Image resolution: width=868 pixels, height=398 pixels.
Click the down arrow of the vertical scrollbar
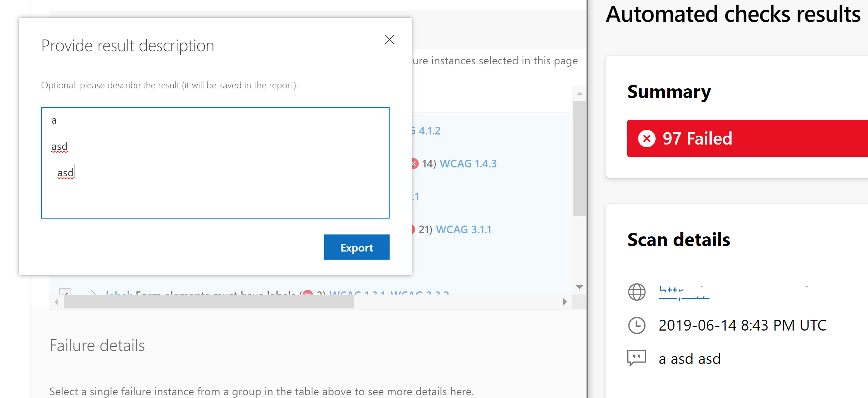pos(579,287)
